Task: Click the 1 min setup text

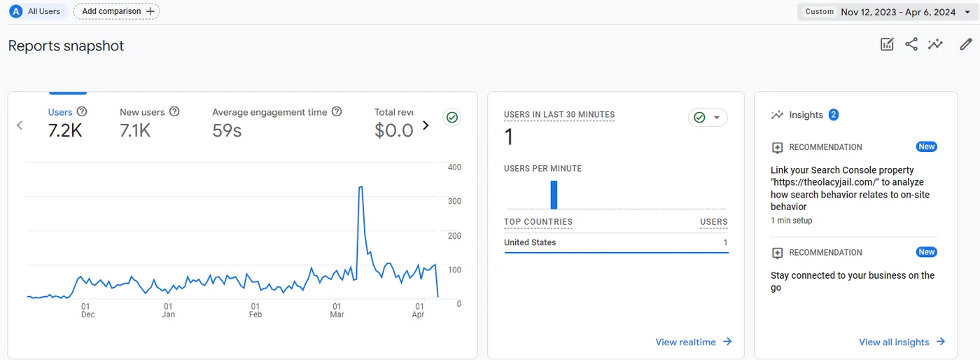Action: tap(792, 221)
